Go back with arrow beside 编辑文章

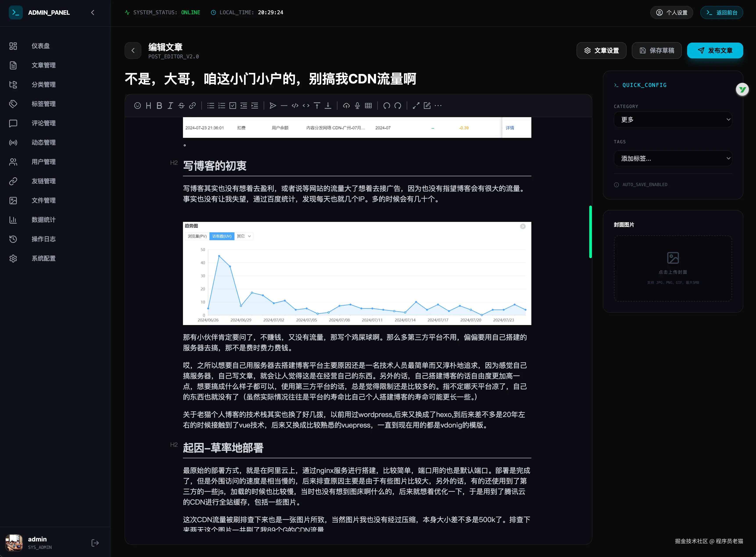click(x=133, y=50)
